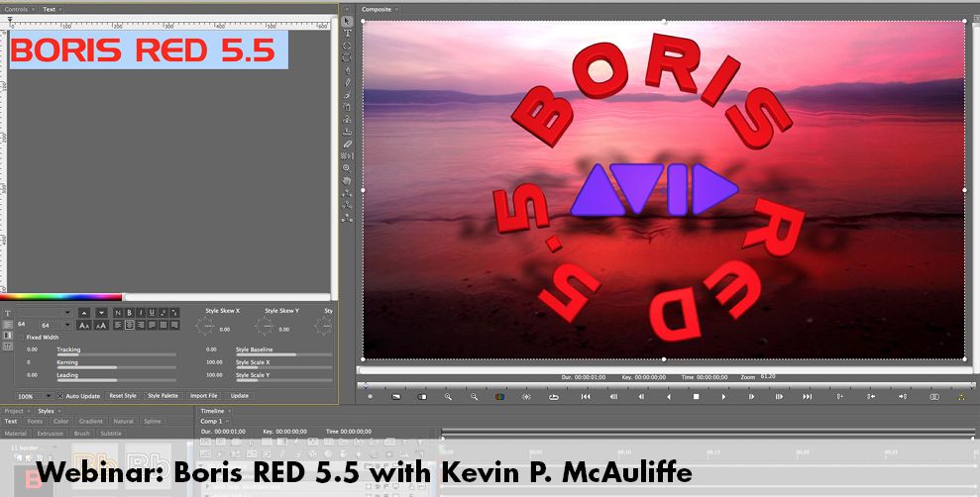Click the Import File button

coord(204,396)
